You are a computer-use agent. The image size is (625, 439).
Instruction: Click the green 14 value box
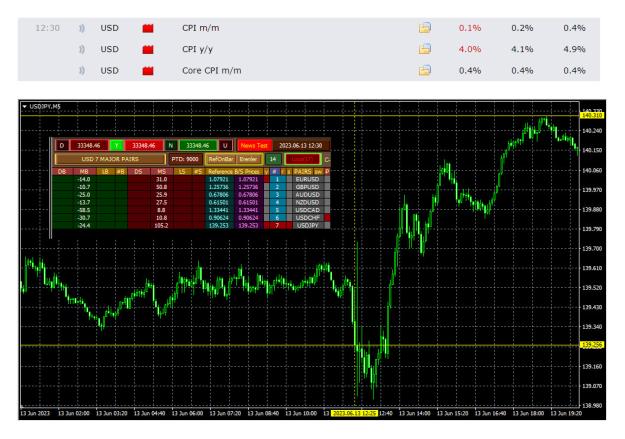click(273, 159)
